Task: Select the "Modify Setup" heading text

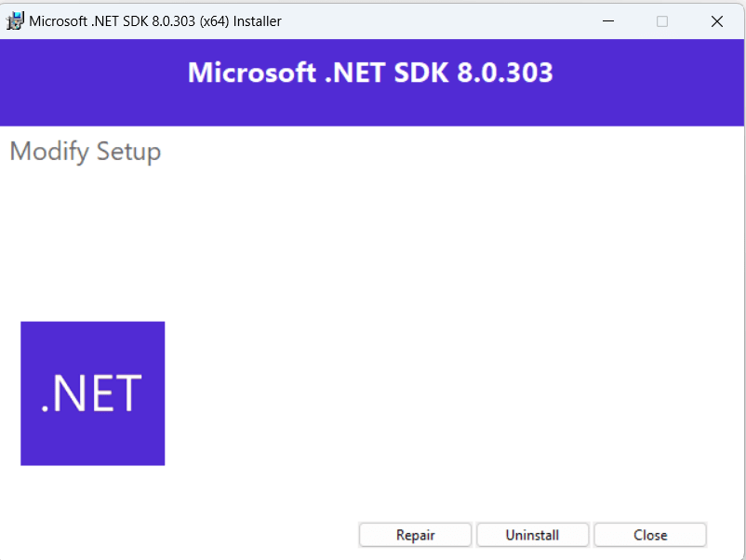Action: point(86,152)
